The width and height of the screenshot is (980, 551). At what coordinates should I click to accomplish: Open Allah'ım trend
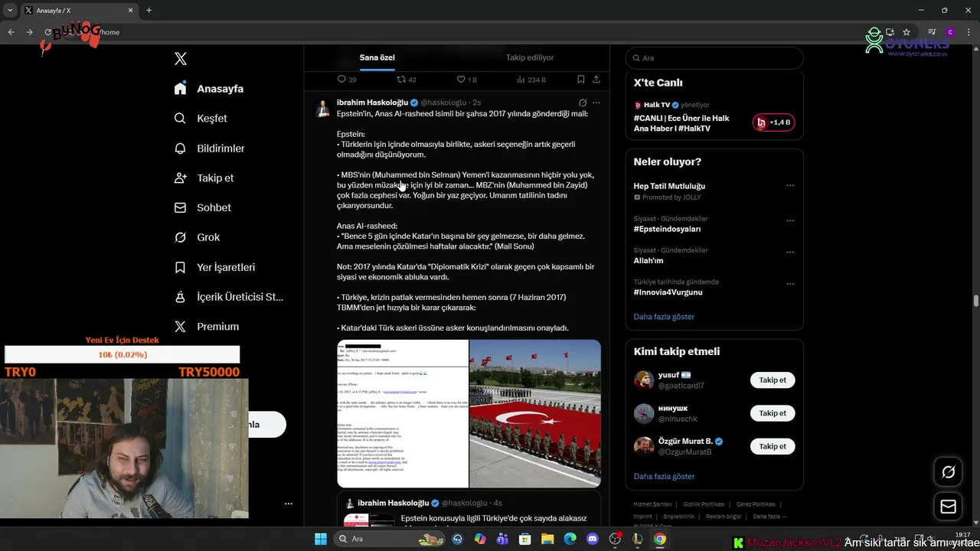click(x=648, y=261)
